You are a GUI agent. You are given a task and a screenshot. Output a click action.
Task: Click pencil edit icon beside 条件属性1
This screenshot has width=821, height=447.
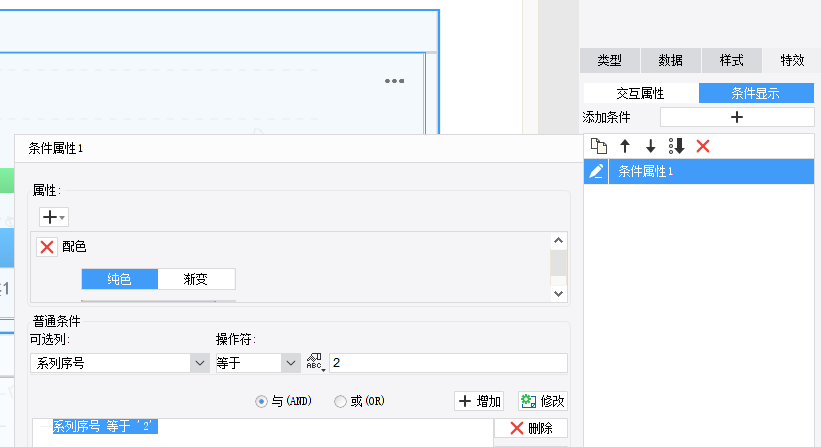[x=596, y=171]
